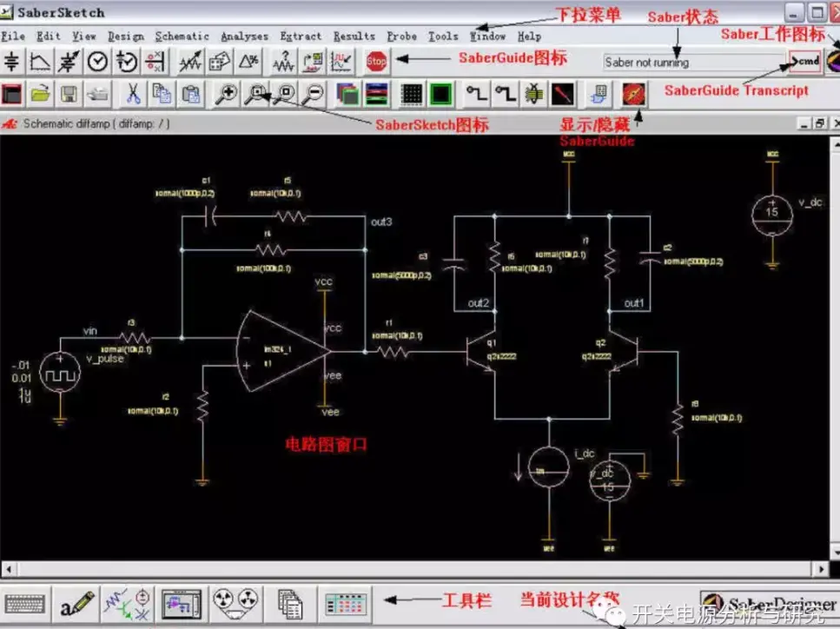
Task: Click the plot graph icon before Stop
Action: click(x=341, y=63)
